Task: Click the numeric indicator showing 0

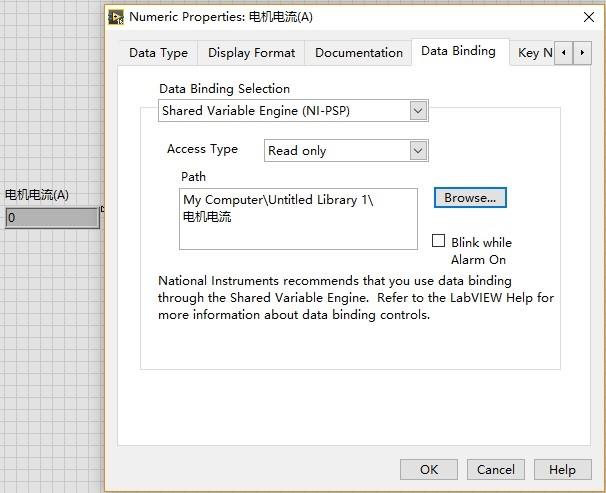Action: tap(52, 217)
